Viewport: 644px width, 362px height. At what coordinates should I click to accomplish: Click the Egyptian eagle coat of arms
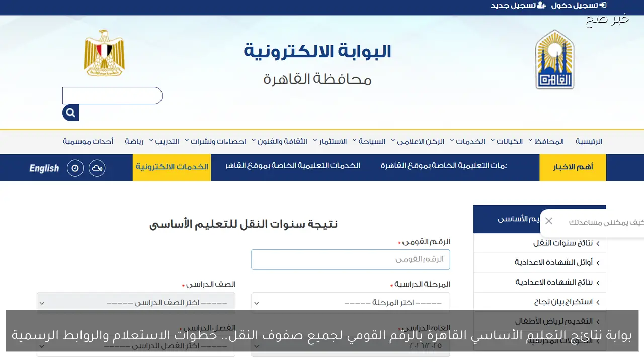(103, 52)
